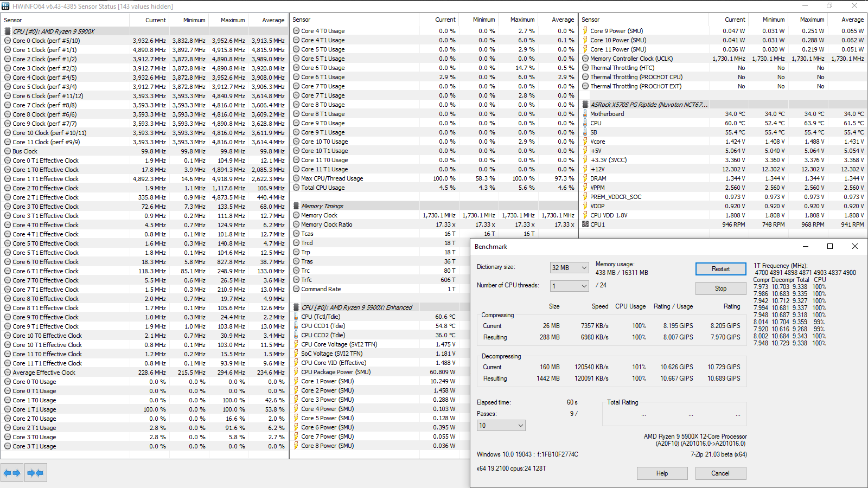Select the PREM_VDDCR_SOC row
Viewport: 868px width, 488px height.
click(x=723, y=197)
